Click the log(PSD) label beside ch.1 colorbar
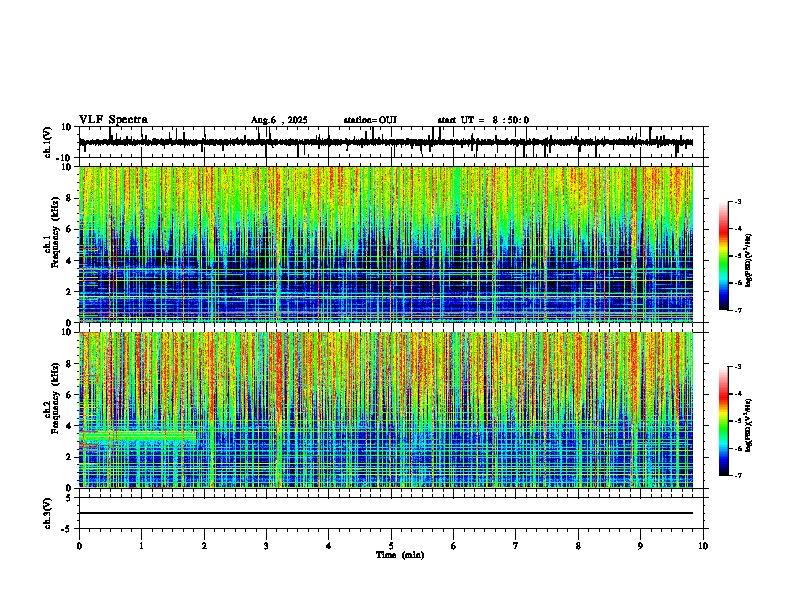The height and width of the screenshot is (612, 792). pyautogui.click(x=748, y=261)
